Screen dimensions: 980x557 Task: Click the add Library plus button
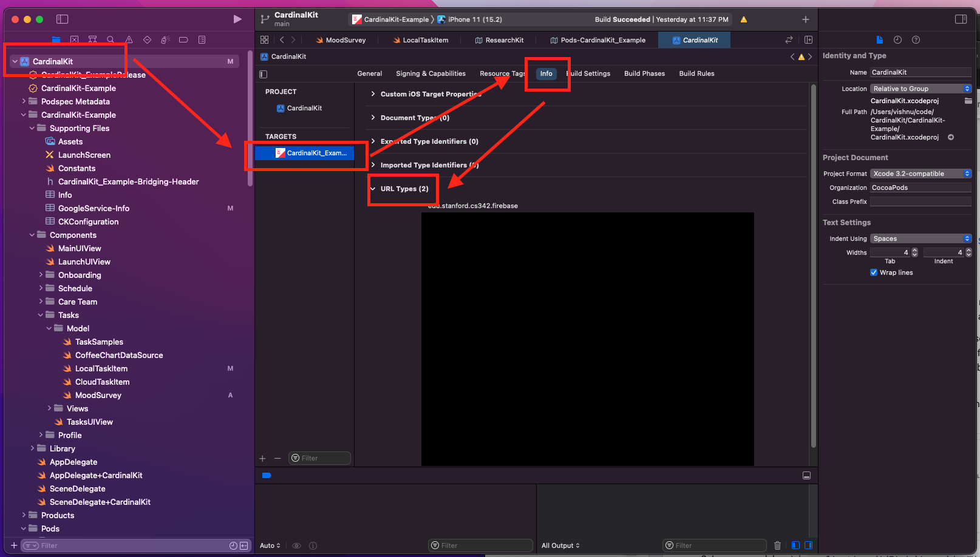[x=806, y=19]
